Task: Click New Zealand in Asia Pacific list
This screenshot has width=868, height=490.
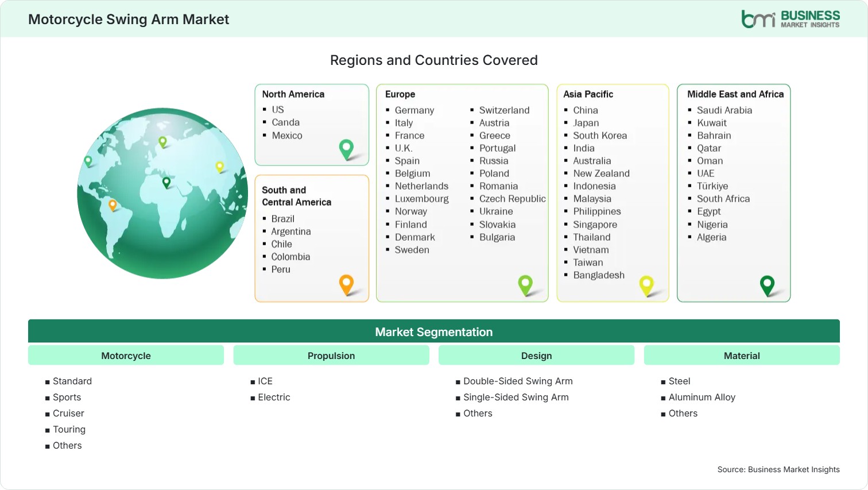Action: point(602,173)
